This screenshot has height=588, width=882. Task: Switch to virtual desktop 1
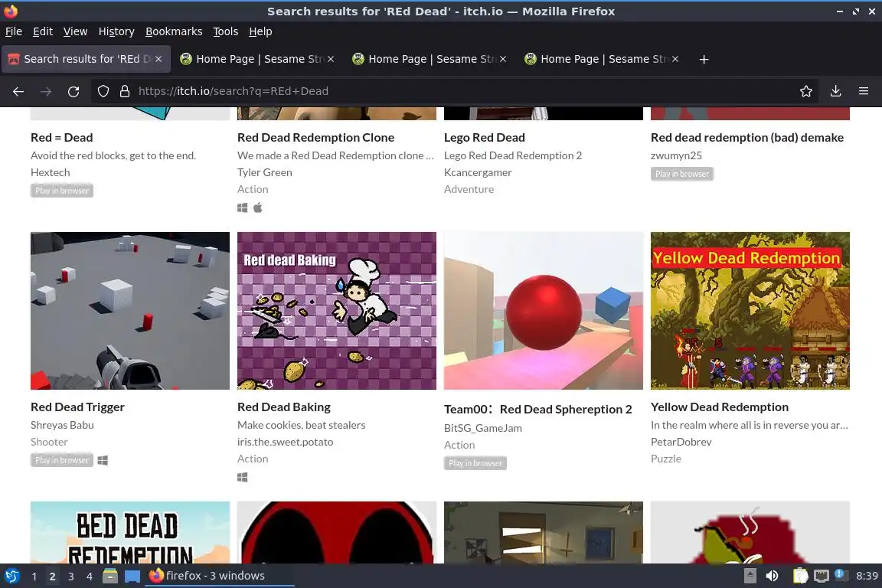[x=34, y=577]
